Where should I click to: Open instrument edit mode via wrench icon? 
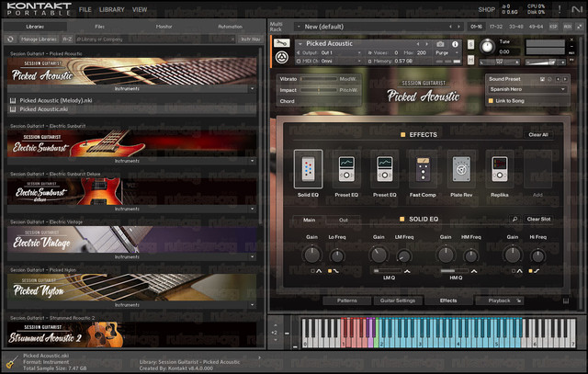click(282, 43)
